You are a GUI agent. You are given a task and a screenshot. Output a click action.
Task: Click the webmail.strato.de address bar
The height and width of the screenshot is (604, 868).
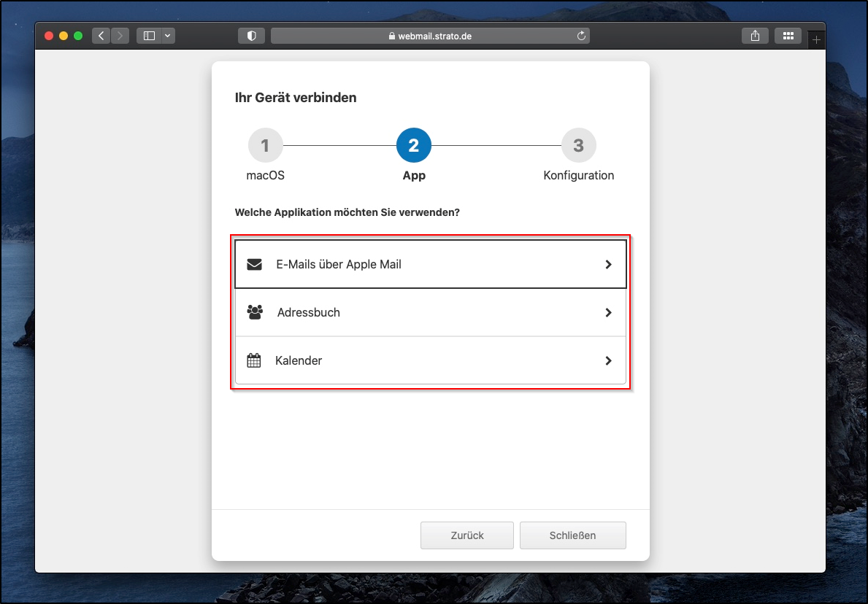[430, 36]
